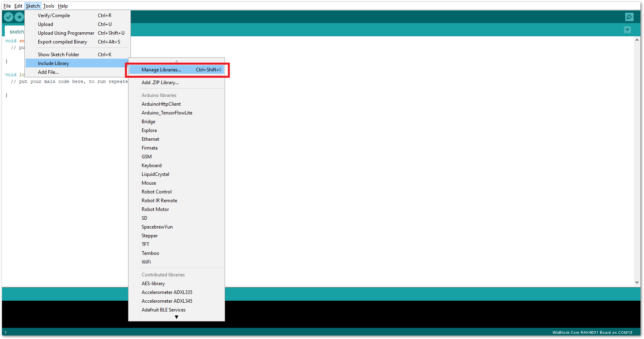Include the WiFi library
This screenshot has width=644, height=339.
(x=176, y=262)
